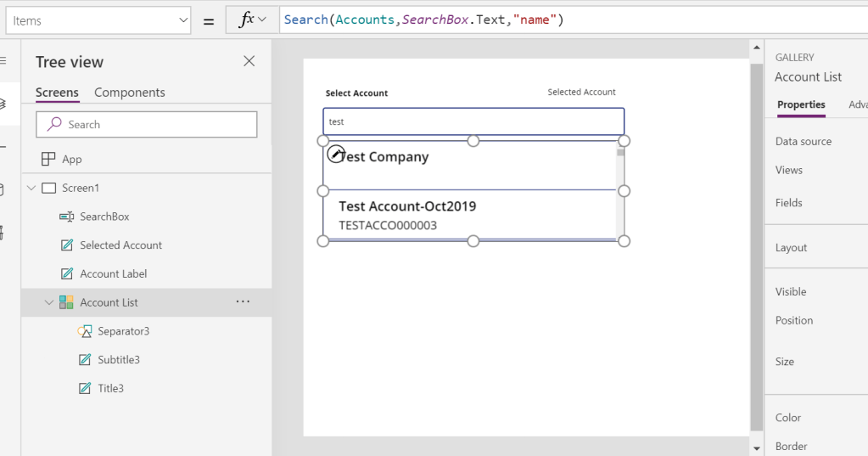Expand the fx formula chevron
The image size is (868, 456).
coord(261,20)
